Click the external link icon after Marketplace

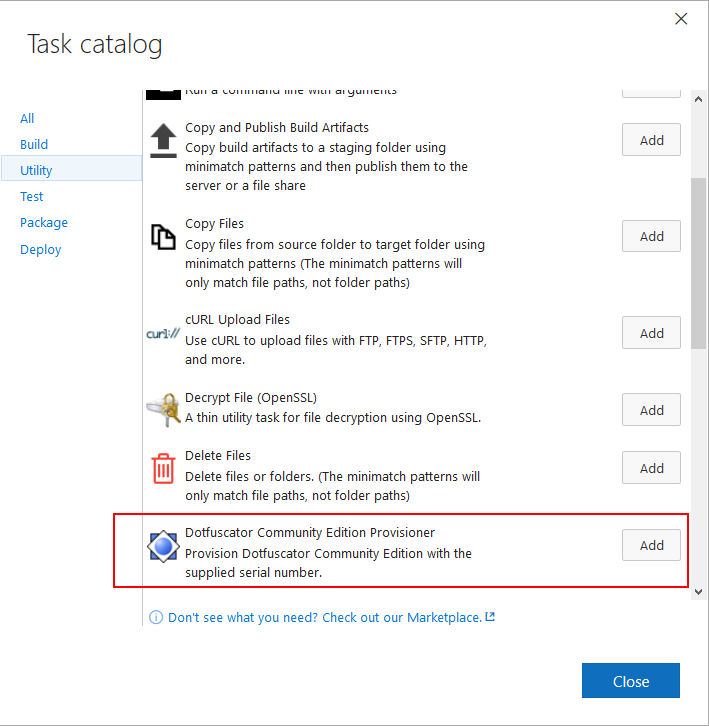(x=490, y=617)
